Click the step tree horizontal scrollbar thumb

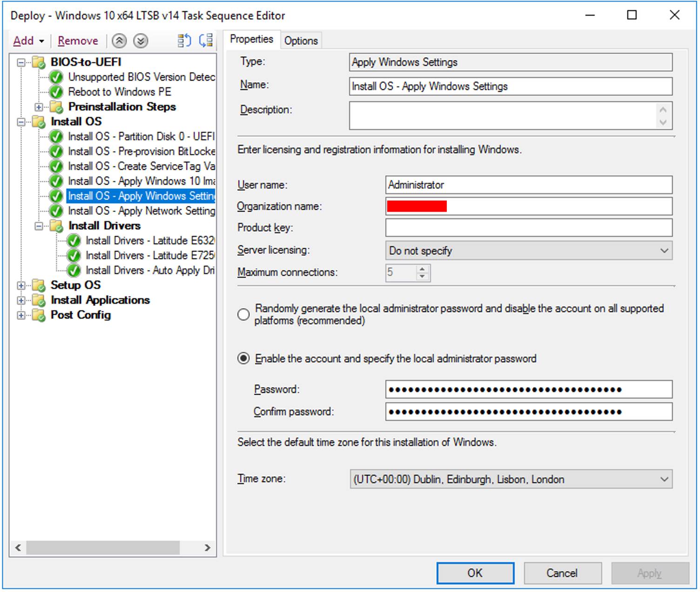tap(103, 548)
